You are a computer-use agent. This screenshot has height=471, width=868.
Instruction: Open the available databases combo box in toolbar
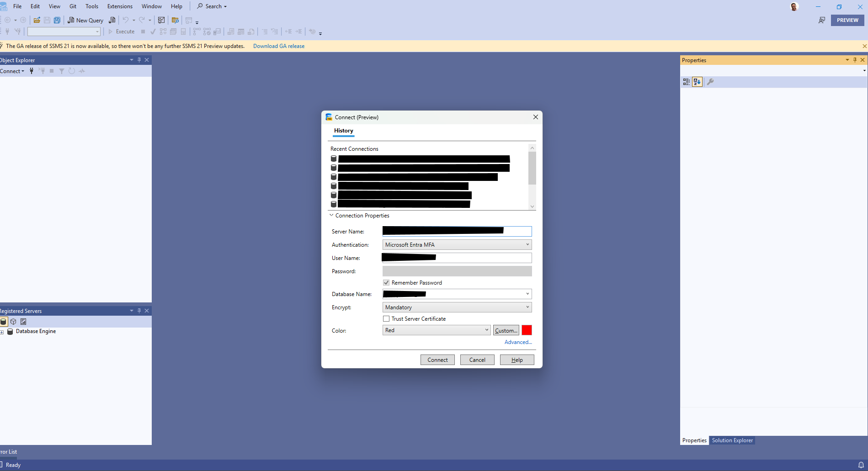pyautogui.click(x=64, y=32)
